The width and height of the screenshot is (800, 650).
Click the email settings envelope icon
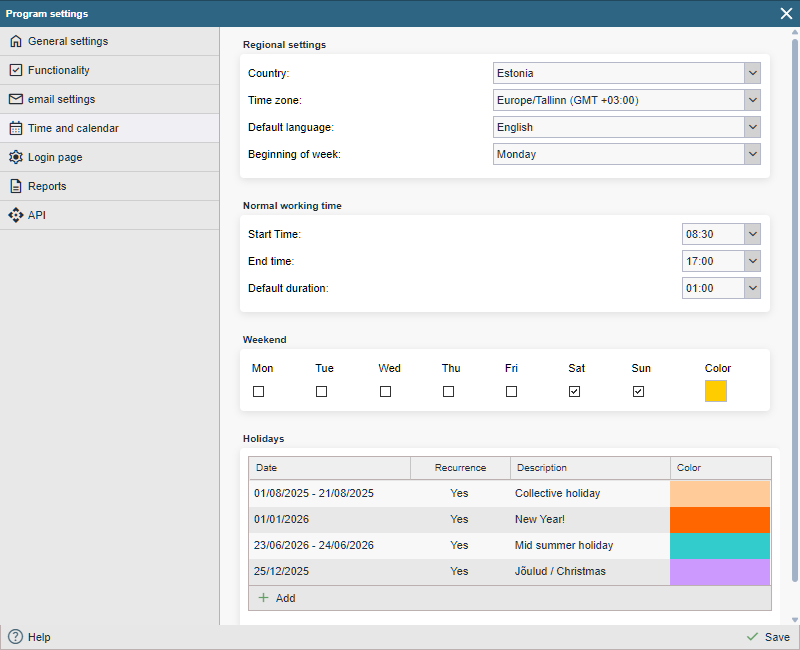[x=15, y=100]
